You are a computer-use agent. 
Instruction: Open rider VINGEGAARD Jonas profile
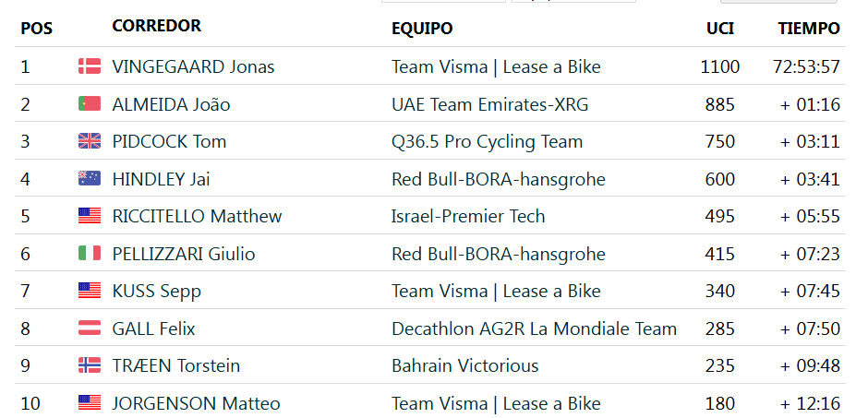(193, 67)
